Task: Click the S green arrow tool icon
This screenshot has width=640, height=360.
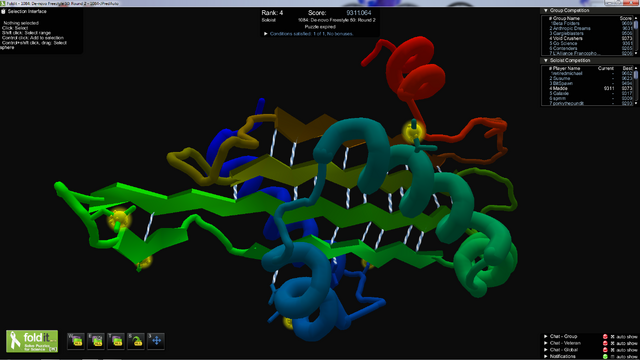Action: (136, 341)
